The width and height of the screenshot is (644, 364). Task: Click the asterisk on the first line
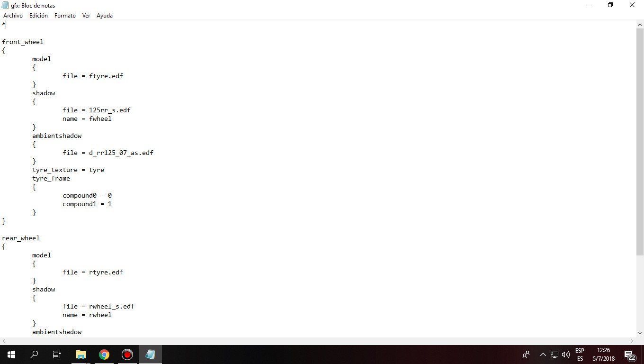click(x=4, y=24)
